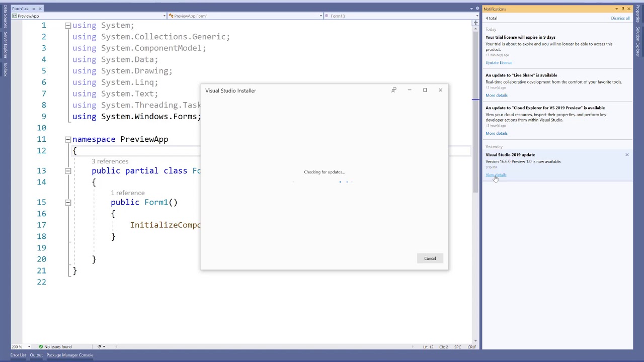Minimize the Visual Studio Installer window
Viewport: 644px width, 362px height.
click(410, 90)
